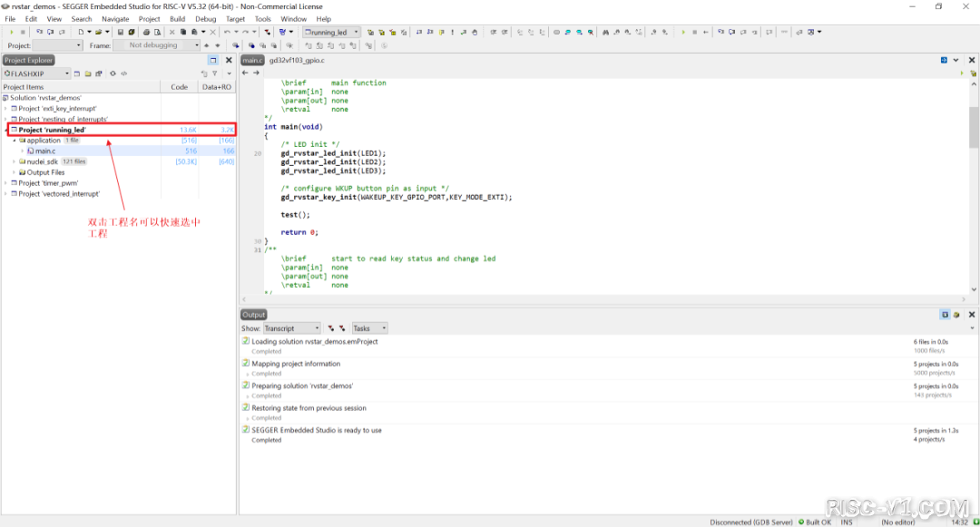
Task: Click the exclamation mark toolbar icon
Action: tap(453, 32)
